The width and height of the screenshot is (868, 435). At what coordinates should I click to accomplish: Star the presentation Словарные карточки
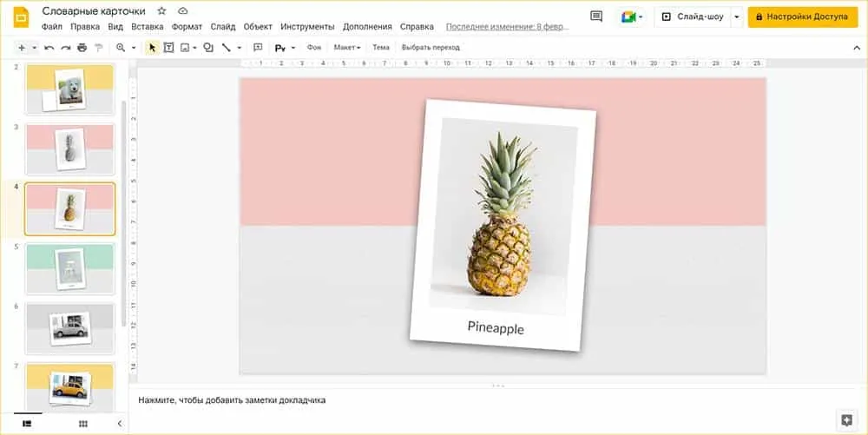coord(161,10)
